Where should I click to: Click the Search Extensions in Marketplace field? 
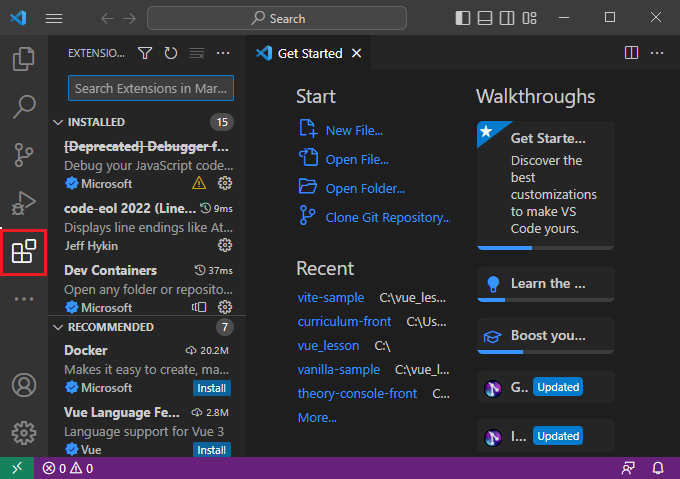150,88
